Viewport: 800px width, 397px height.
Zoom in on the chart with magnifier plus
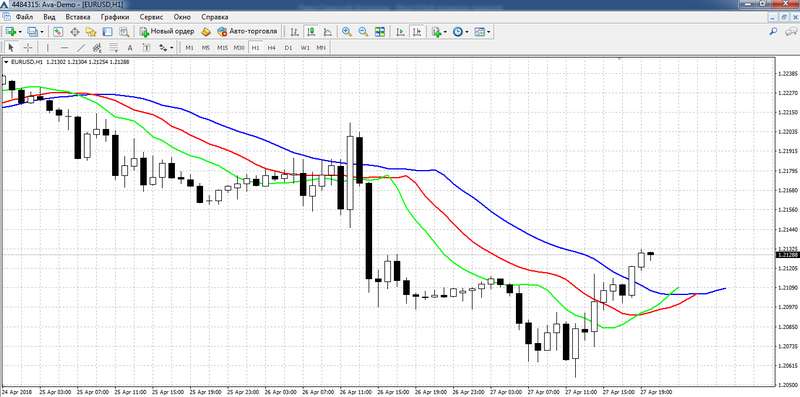pyautogui.click(x=346, y=32)
